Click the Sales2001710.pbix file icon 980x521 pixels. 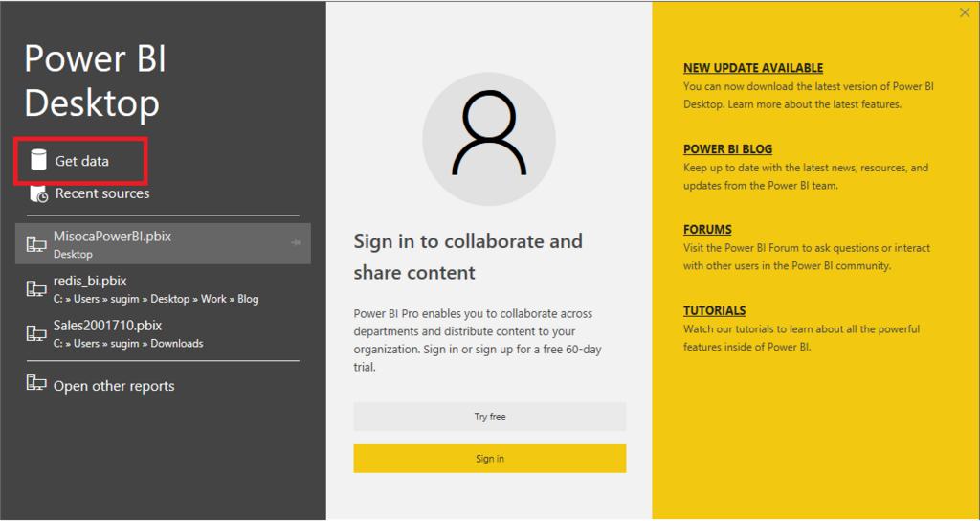pos(36,332)
